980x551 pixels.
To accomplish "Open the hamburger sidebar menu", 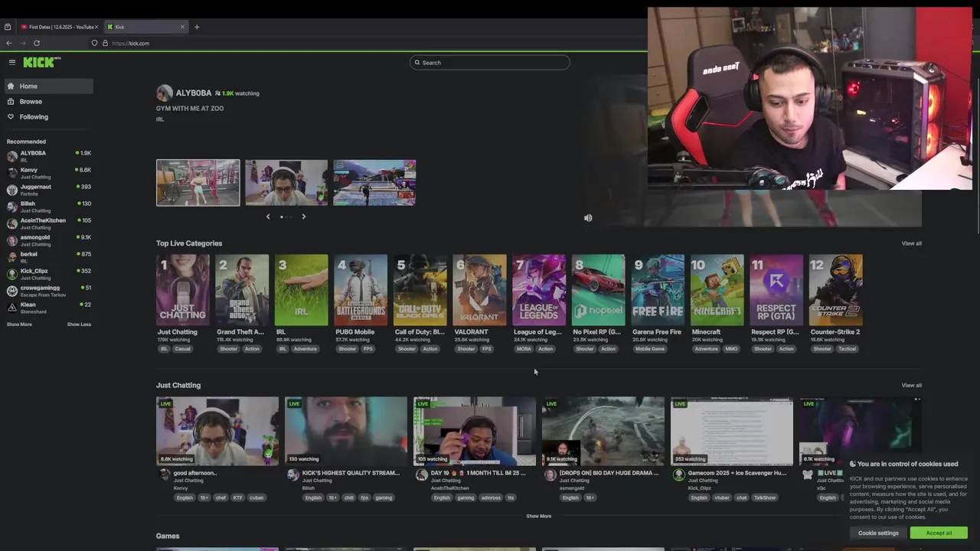I will coord(12,62).
